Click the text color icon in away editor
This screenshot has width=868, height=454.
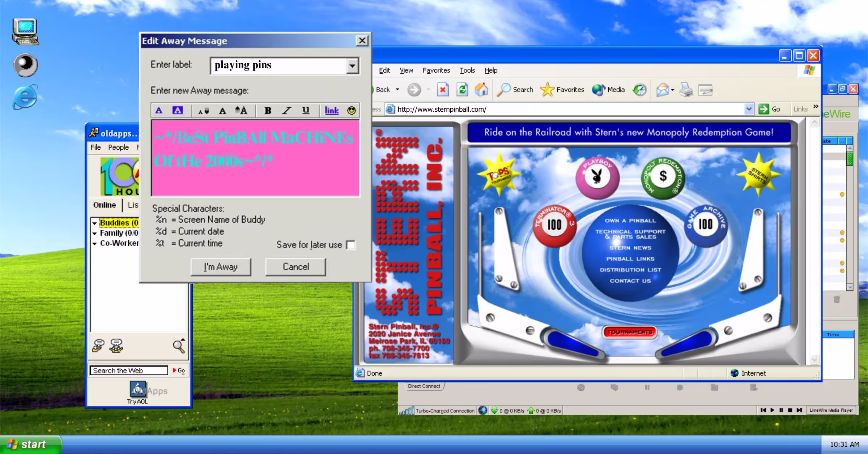click(x=159, y=111)
